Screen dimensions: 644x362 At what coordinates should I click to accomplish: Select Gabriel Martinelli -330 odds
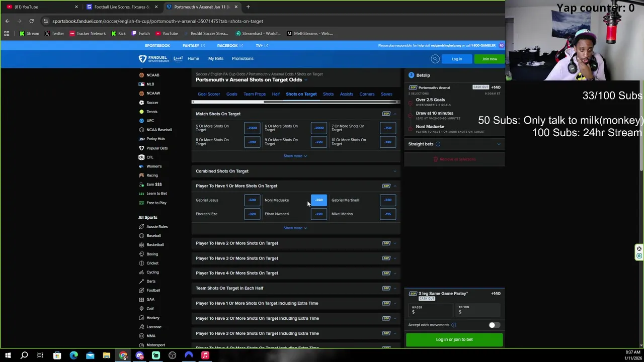388,200
